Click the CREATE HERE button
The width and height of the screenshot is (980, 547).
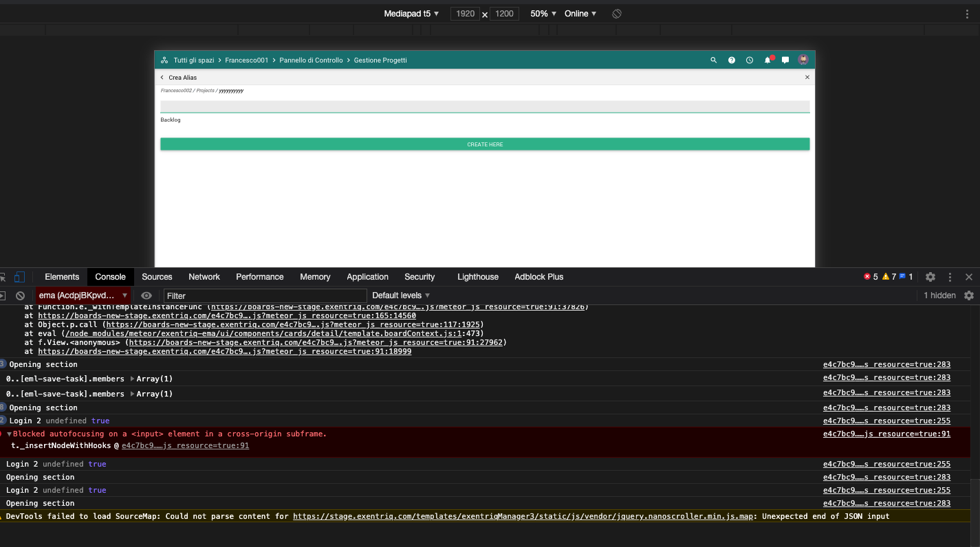(x=485, y=144)
